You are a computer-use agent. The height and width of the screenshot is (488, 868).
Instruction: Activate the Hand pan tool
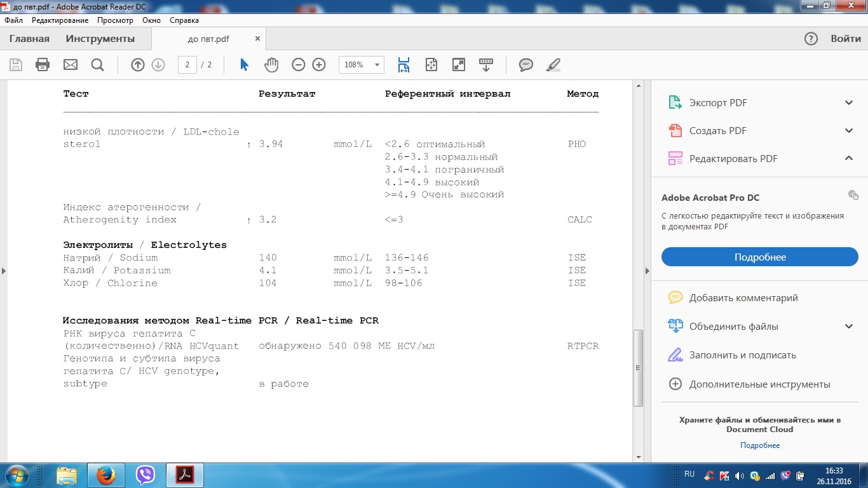[271, 65]
